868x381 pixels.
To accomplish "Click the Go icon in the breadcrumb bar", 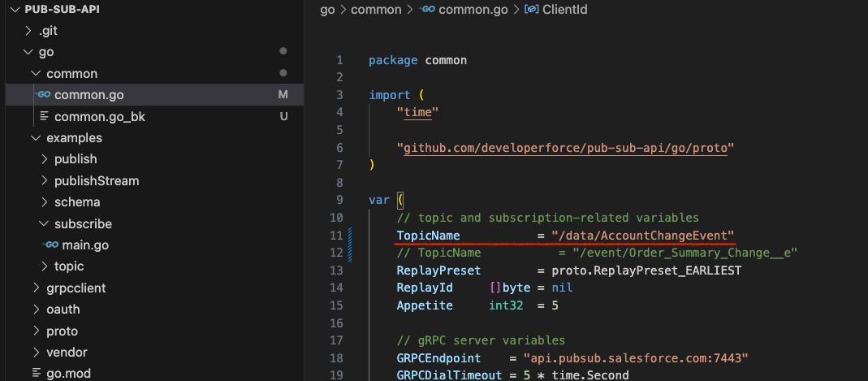I will tap(427, 10).
